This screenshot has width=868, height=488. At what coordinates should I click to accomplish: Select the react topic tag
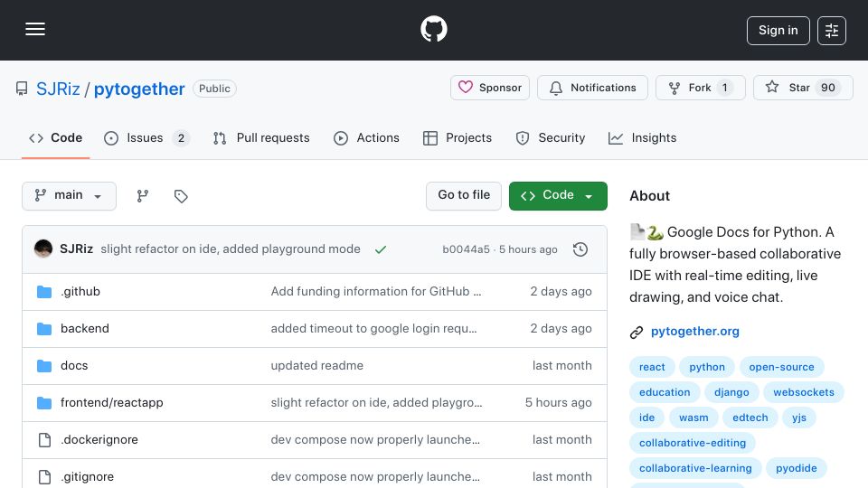pos(652,367)
